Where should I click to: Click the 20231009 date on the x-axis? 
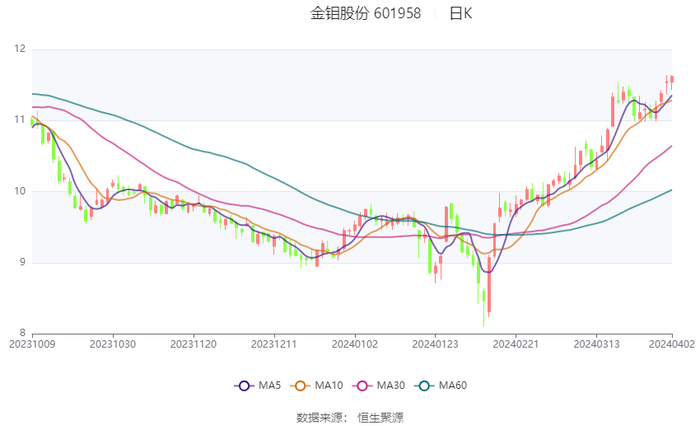[32, 343]
